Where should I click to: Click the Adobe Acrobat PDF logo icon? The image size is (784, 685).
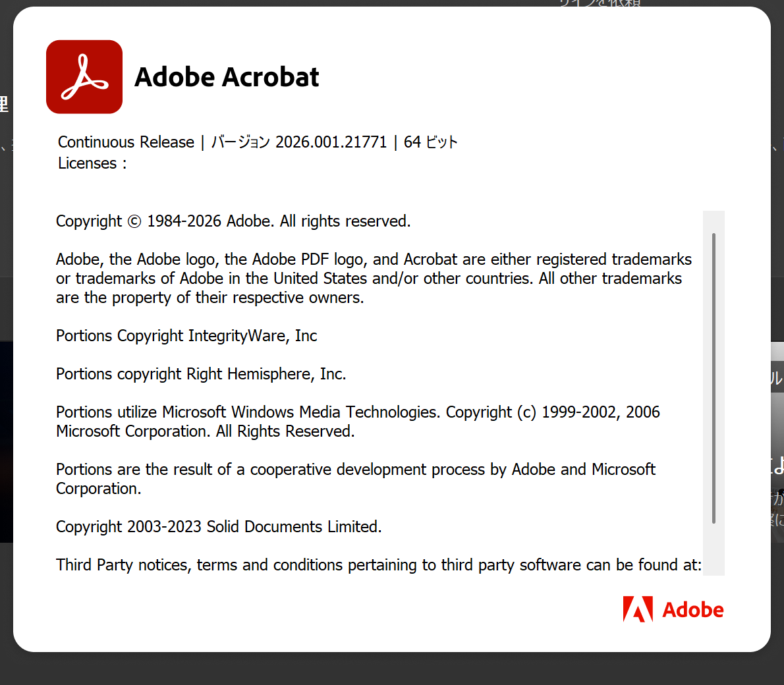pos(84,76)
